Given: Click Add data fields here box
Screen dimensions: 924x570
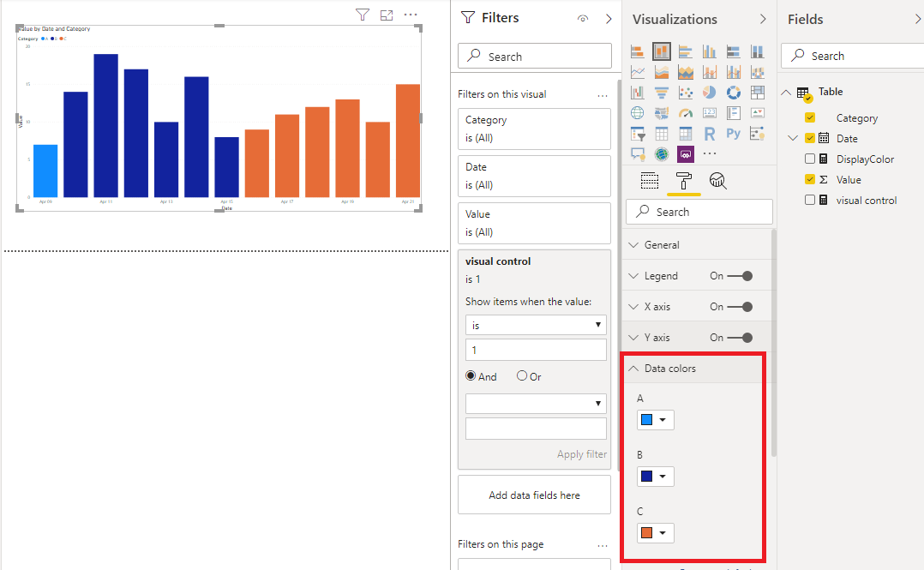Looking at the screenshot, I should 534,495.
